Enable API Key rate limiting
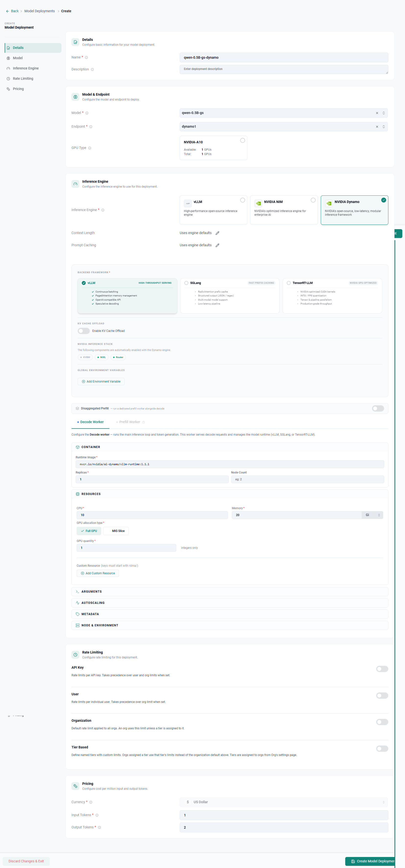This screenshot has height=868, width=405. pos(382,669)
